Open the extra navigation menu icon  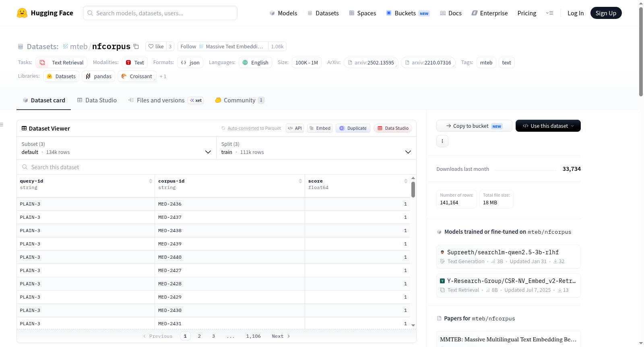click(549, 13)
